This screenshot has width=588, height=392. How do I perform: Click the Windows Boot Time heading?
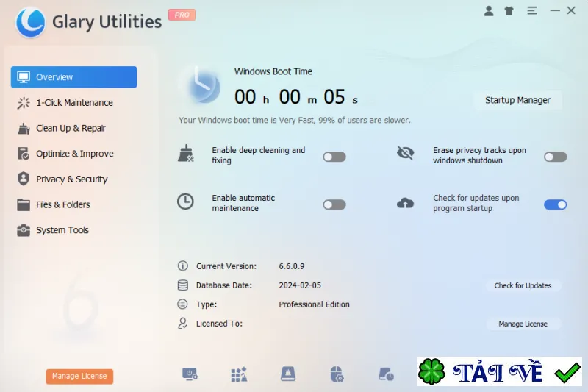tap(273, 71)
